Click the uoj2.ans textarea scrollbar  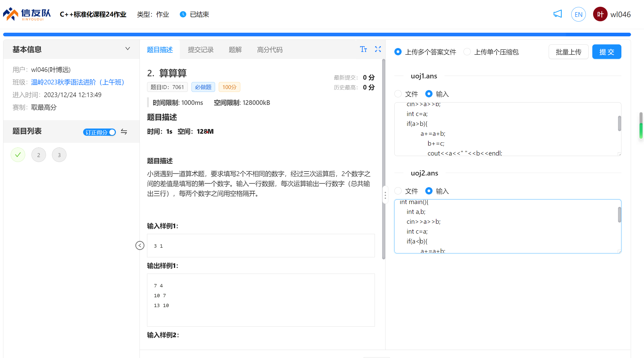click(619, 215)
